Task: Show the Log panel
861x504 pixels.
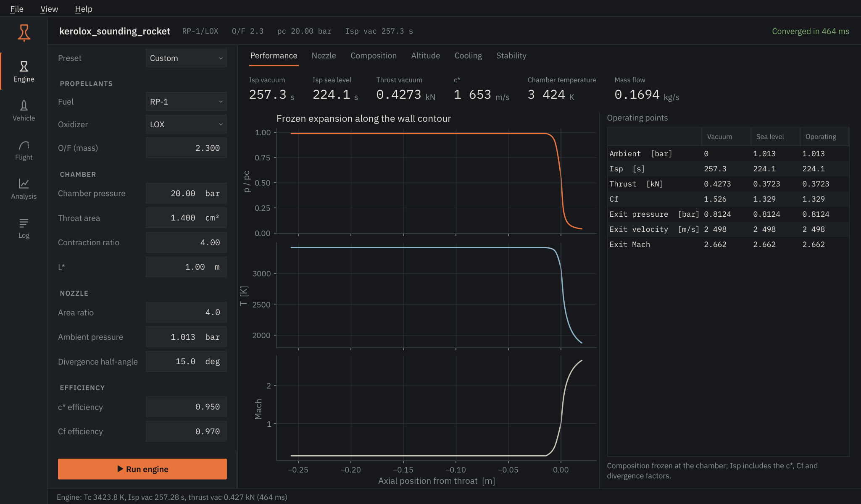Action: [24, 228]
